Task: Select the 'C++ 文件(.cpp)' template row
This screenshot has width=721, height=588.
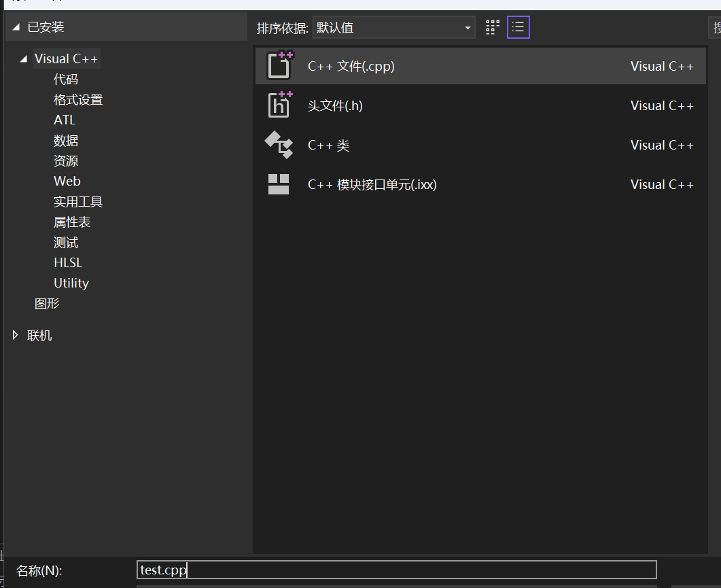Action: (480, 66)
